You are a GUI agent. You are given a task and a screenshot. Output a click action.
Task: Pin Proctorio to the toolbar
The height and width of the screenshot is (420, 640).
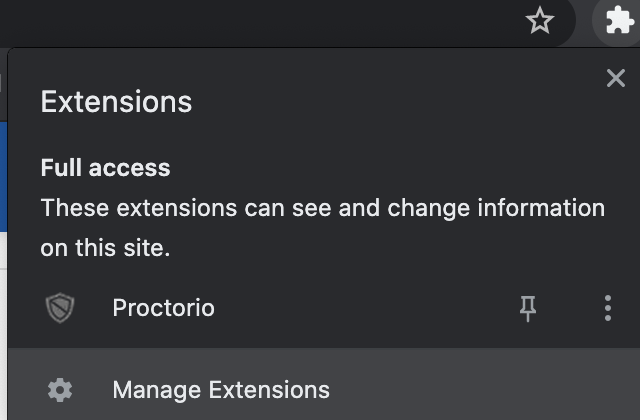[528, 308]
